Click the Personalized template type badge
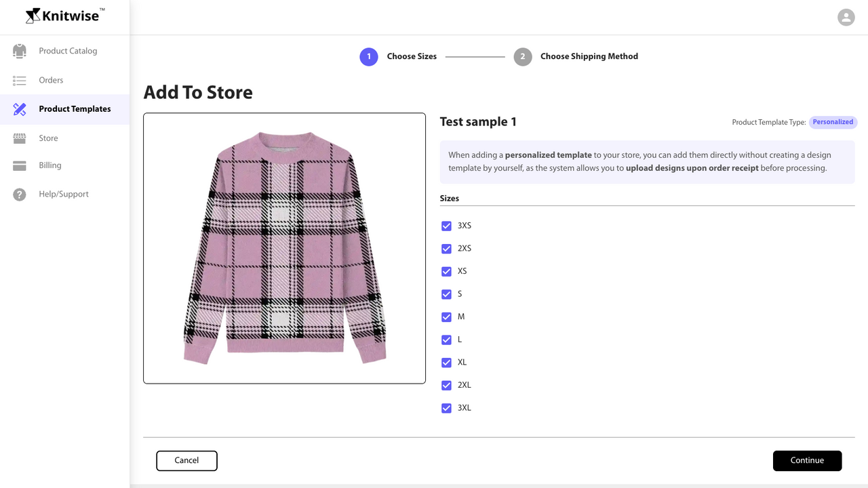This screenshot has height=488, width=868. 833,122
